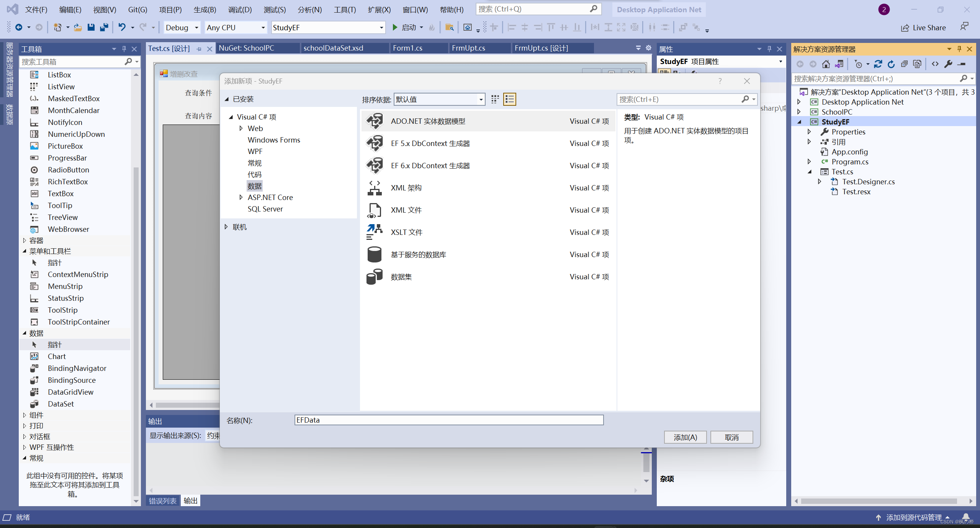Expand the ASP.NET Core category
Image resolution: width=980 pixels, height=528 pixels.
tap(241, 197)
